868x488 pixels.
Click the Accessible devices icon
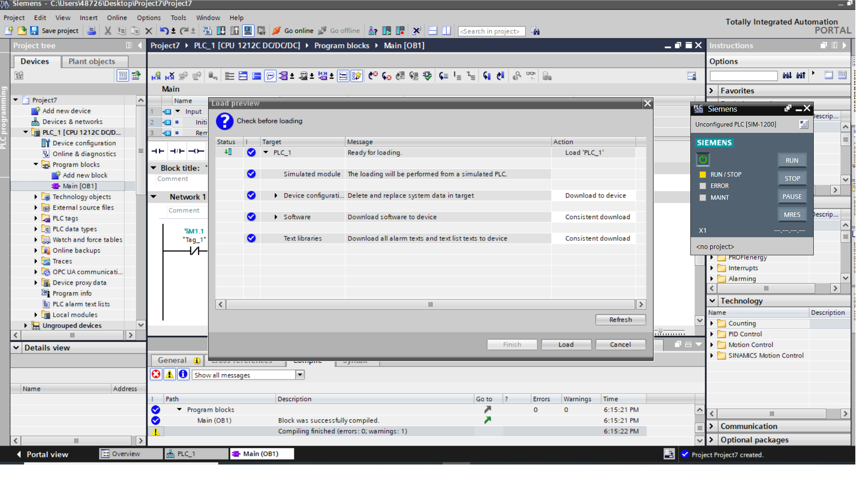tap(373, 31)
